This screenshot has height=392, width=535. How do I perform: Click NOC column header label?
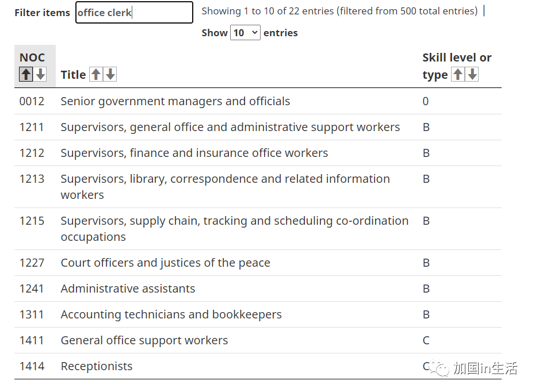click(32, 57)
